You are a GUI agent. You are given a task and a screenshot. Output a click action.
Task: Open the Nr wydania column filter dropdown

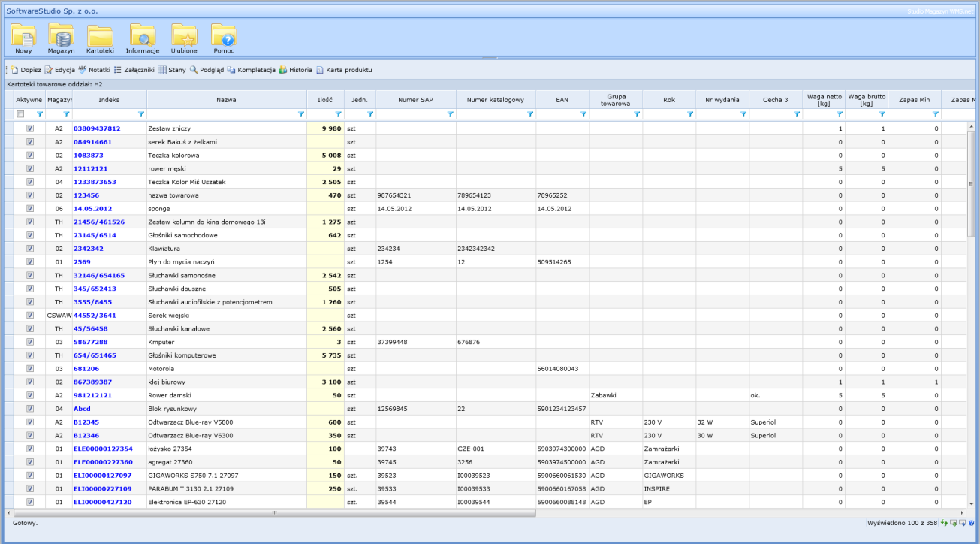point(743,114)
